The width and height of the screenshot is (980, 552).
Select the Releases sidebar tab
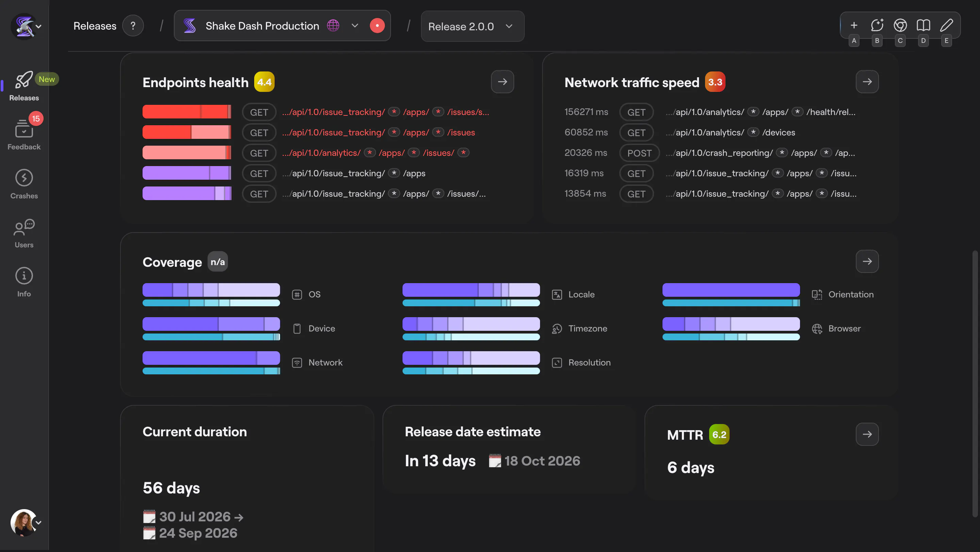[24, 86]
